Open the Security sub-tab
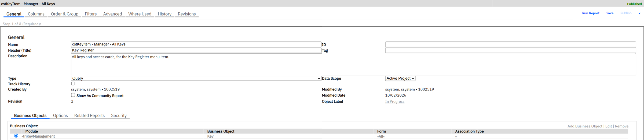 pos(119,115)
